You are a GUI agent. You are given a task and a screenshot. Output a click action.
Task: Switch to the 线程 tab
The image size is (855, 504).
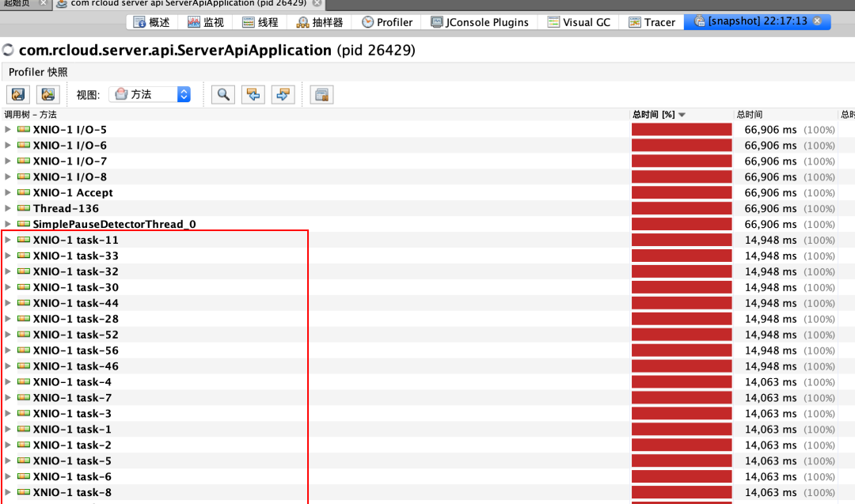pyautogui.click(x=260, y=22)
